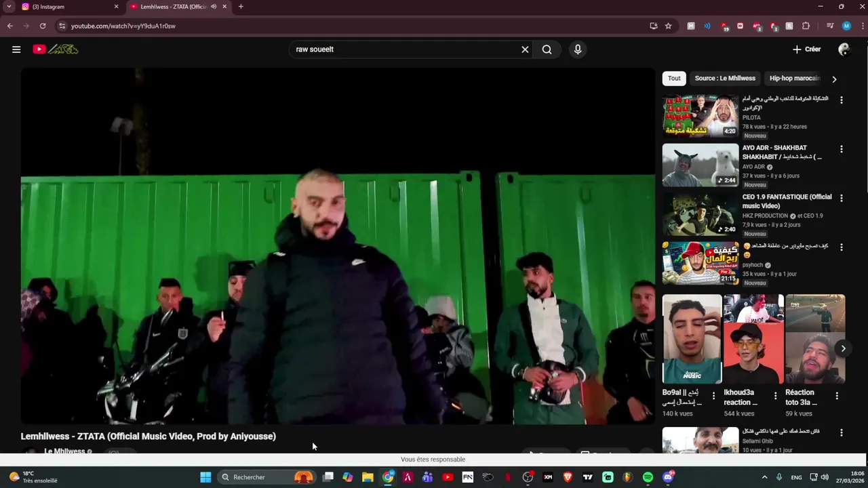Select the 'Tout' filter chip
The width and height of the screenshot is (868, 488).
tap(674, 79)
